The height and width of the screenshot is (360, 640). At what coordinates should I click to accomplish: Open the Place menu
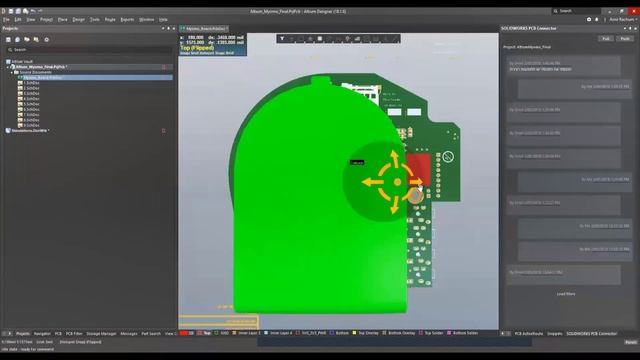62,19
